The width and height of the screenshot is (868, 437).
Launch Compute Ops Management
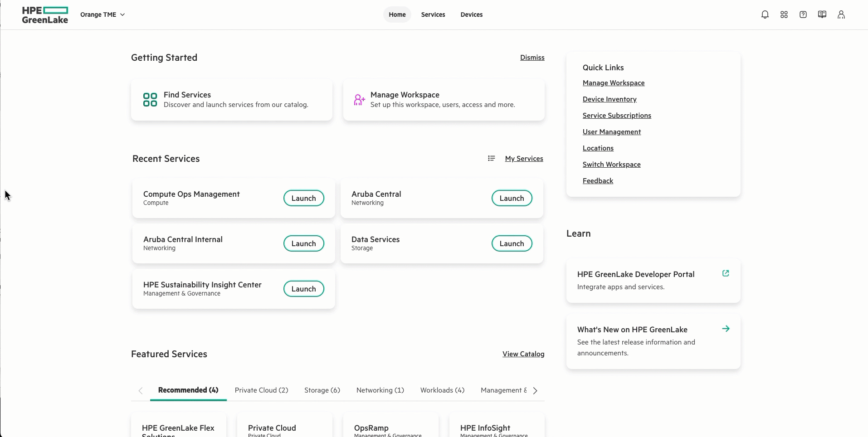click(x=304, y=198)
